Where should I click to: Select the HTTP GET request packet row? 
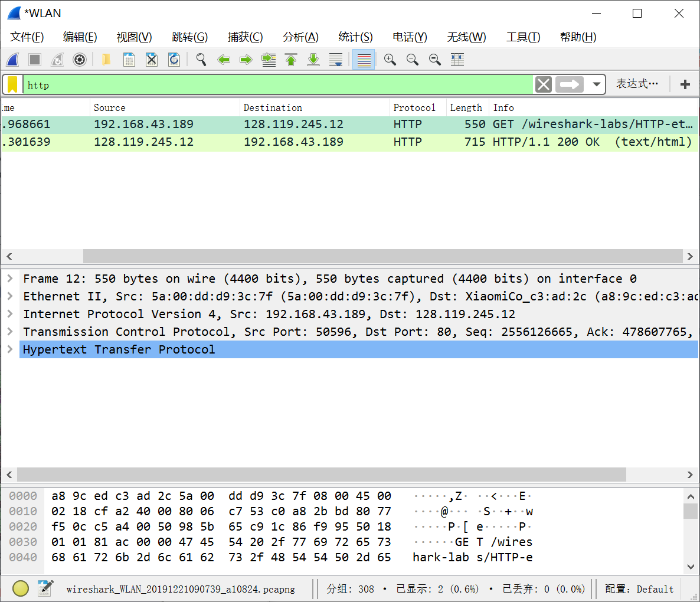coord(349,125)
